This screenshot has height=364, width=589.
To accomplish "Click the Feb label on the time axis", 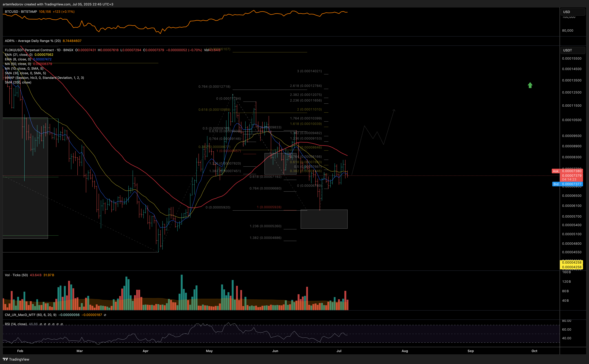I will [20, 351].
